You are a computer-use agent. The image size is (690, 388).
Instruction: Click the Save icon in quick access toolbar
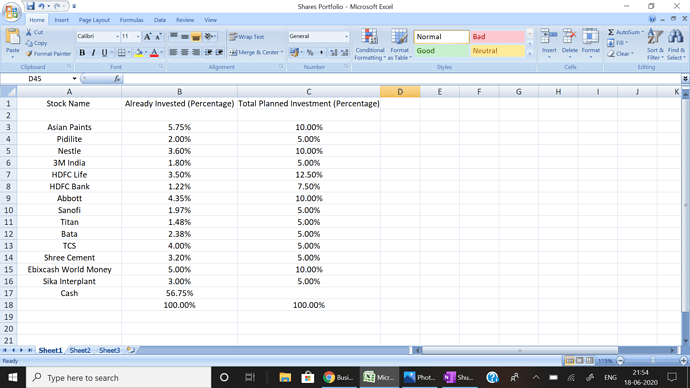[30, 6]
